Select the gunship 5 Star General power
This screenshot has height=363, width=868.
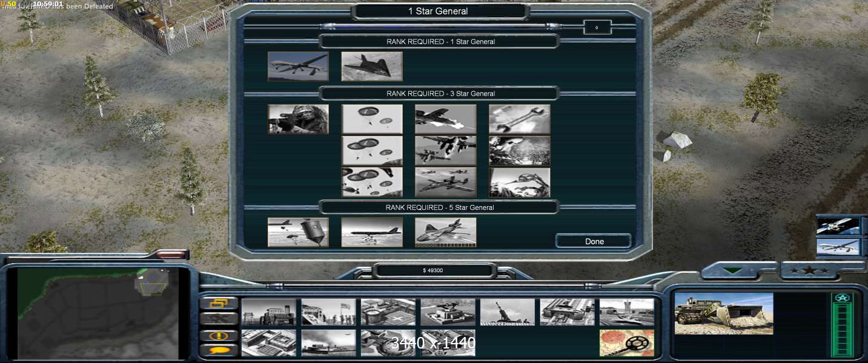[x=446, y=232]
